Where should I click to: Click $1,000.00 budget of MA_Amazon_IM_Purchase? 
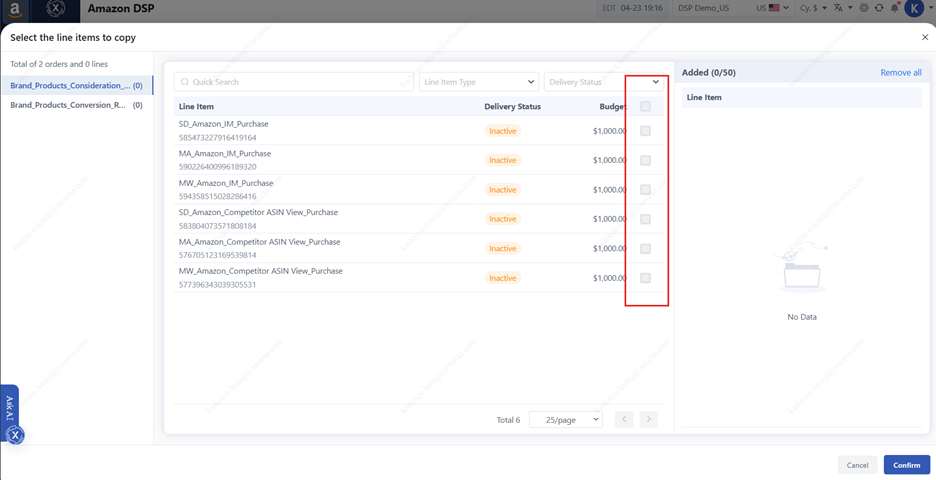click(609, 160)
